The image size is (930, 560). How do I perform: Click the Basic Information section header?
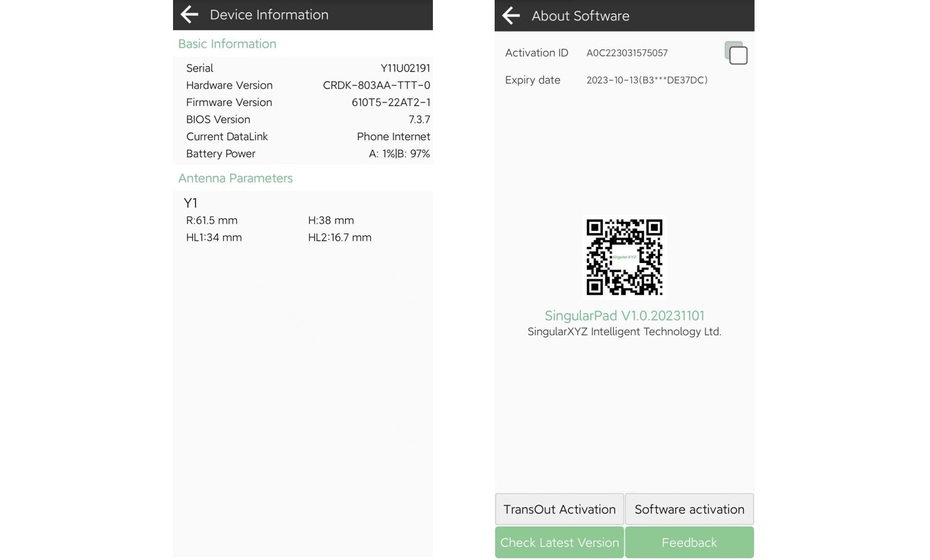pyautogui.click(x=227, y=44)
